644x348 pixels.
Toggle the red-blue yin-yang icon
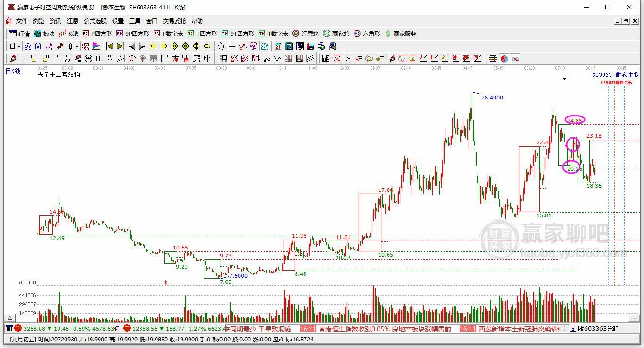coord(504,58)
